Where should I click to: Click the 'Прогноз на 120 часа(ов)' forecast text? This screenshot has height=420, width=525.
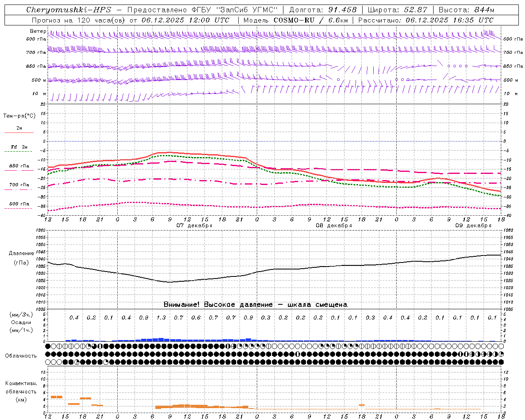(x=79, y=20)
